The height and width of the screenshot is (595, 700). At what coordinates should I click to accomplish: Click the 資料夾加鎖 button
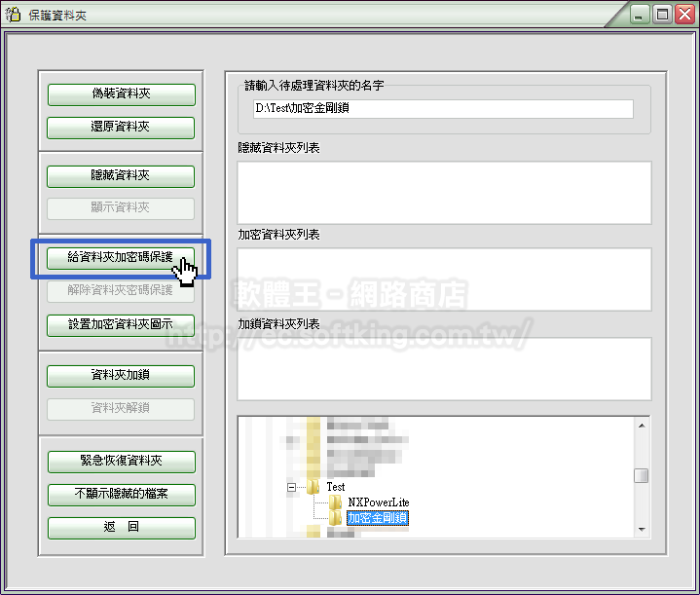coord(121,376)
